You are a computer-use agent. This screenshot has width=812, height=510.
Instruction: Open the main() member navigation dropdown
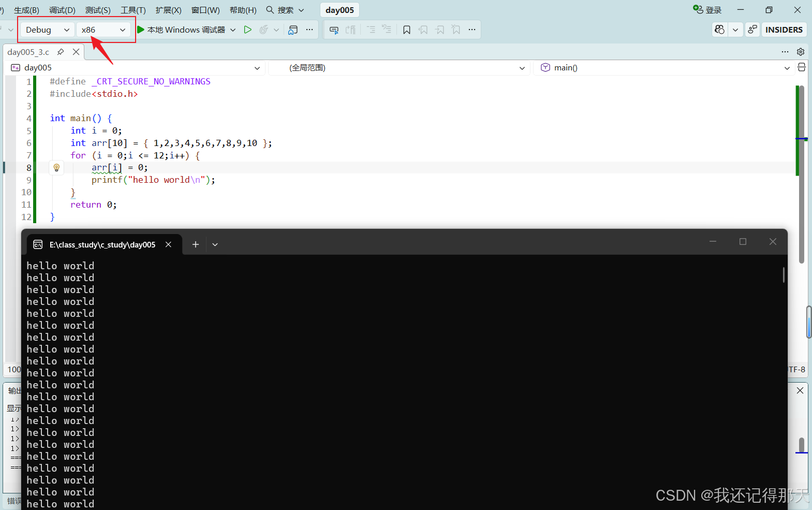(x=664, y=68)
